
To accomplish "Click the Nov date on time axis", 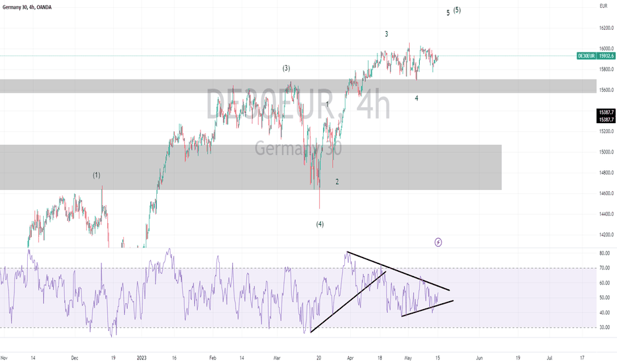I will [5, 358].
